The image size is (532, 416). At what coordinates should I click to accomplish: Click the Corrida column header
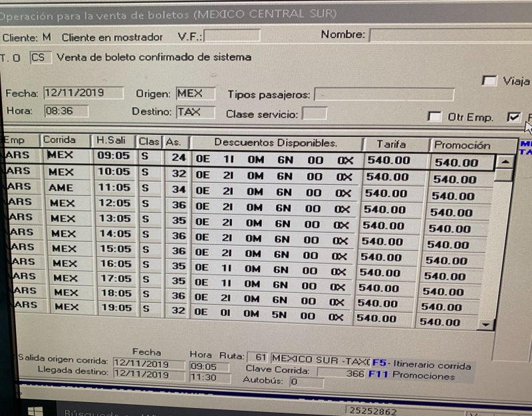click(x=65, y=140)
